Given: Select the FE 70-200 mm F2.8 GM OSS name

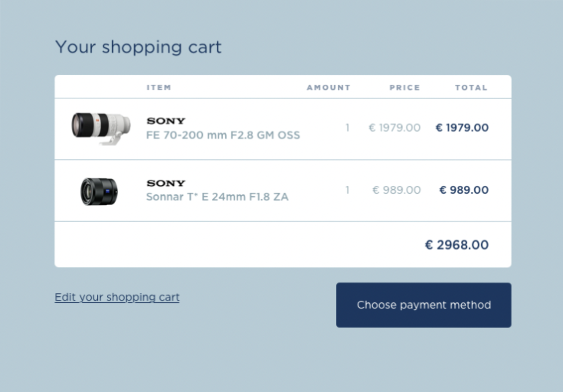Looking at the screenshot, I should (223, 135).
